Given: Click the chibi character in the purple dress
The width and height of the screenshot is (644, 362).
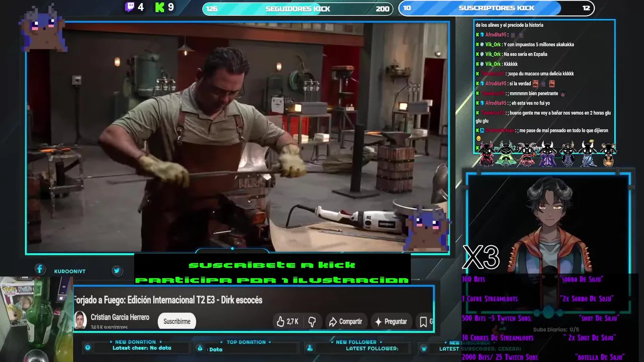Looking at the screenshot, I should pos(547,154).
